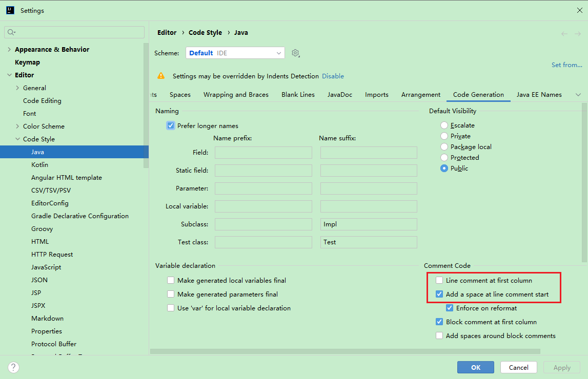Click the IntelliJ logo in title bar
The image size is (588, 379).
click(x=10, y=10)
